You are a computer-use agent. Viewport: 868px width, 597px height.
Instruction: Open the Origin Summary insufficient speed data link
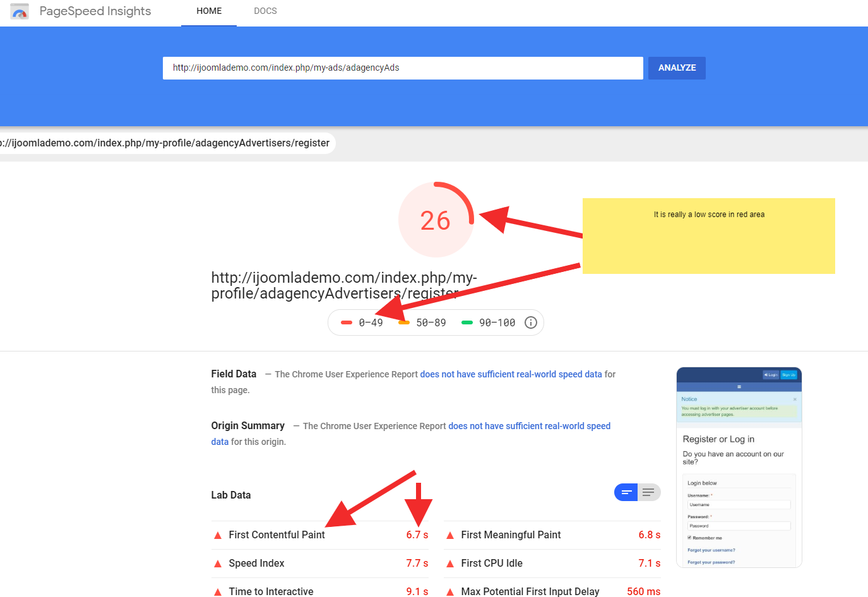pyautogui.click(x=411, y=434)
